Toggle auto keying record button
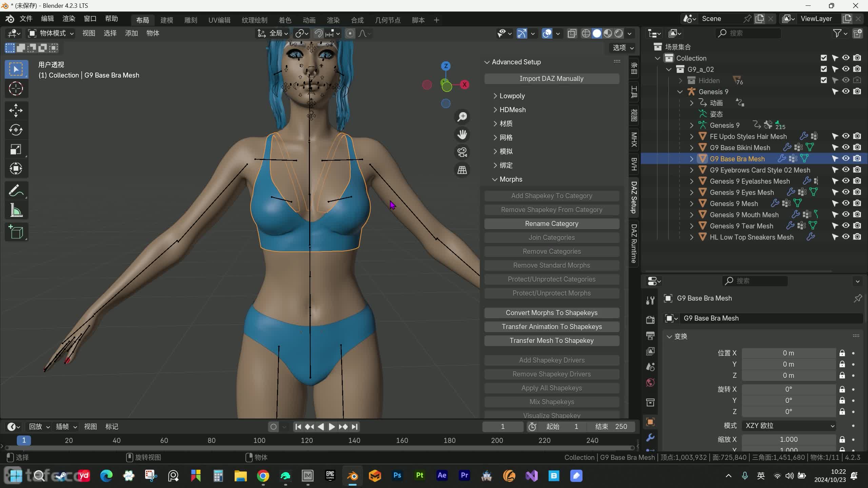The image size is (868, 488). [x=274, y=427]
